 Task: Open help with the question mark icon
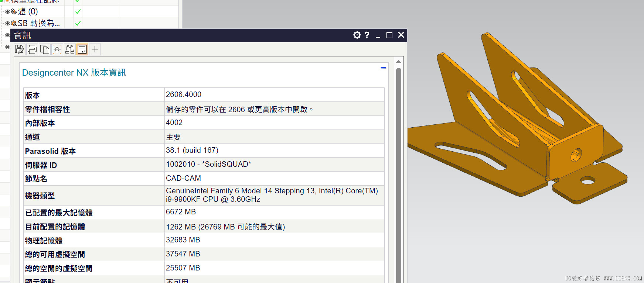click(x=367, y=35)
